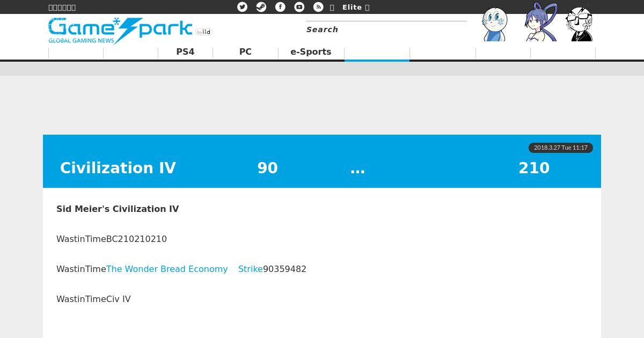Select the e-Sports navigation tab
Image resolution: width=644 pixels, height=338 pixels.
click(x=311, y=52)
